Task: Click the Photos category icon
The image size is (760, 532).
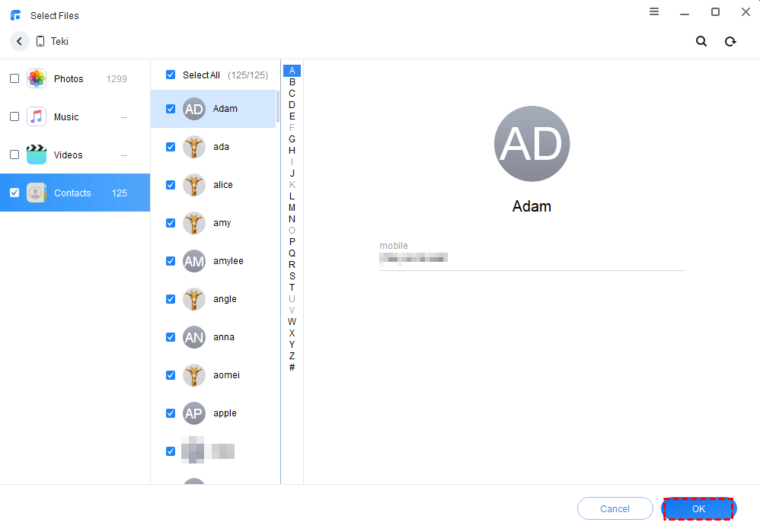Action: 37,78
